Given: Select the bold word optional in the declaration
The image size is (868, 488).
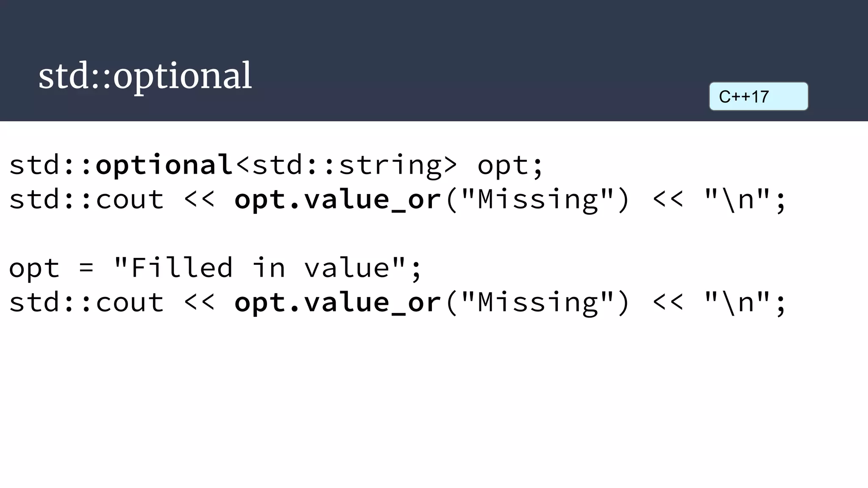Looking at the screenshot, I should click(x=164, y=165).
